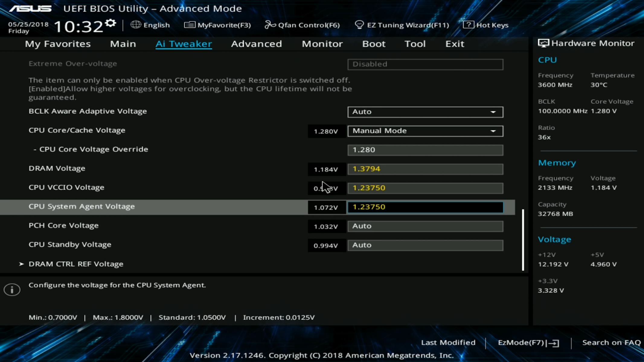Click the settings gear next to clock

[111, 23]
